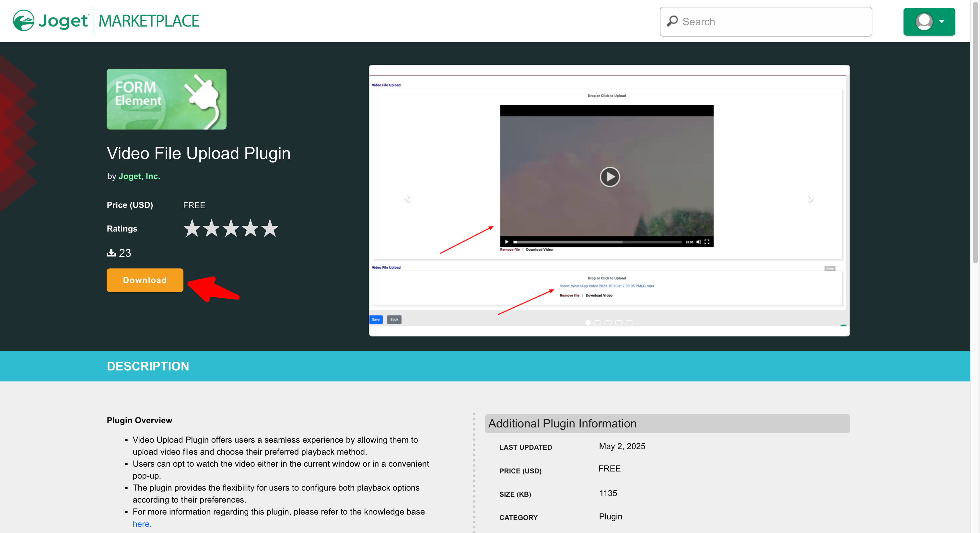This screenshot has width=980, height=533.
Task: Click the Additional Plugin Information header
Action: click(x=667, y=423)
